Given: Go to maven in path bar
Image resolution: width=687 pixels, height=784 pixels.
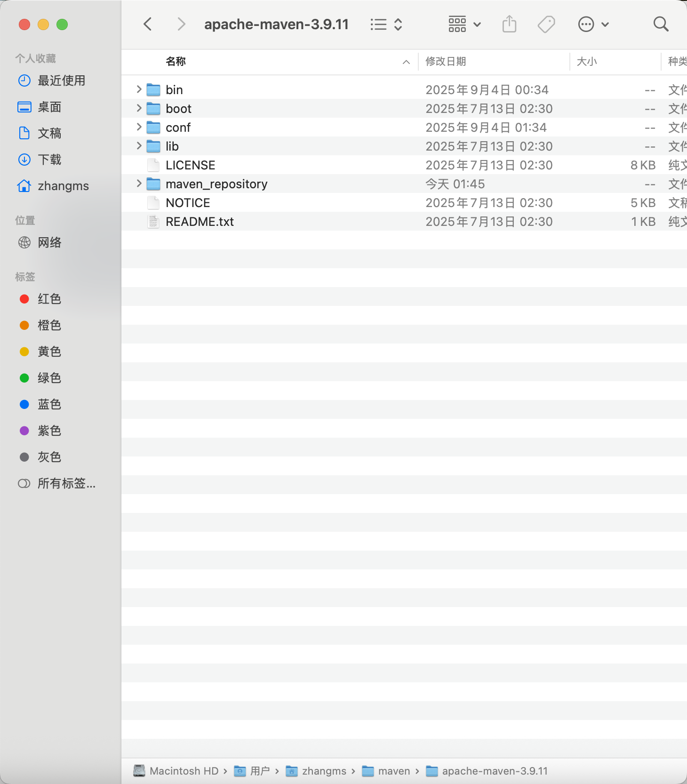Looking at the screenshot, I should pos(386,771).
